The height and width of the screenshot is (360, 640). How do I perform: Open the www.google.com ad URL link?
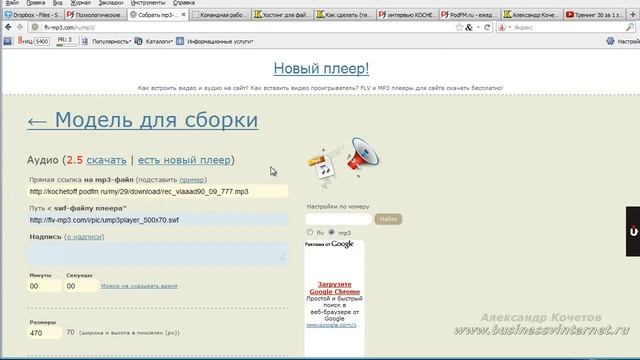[331, 325]
